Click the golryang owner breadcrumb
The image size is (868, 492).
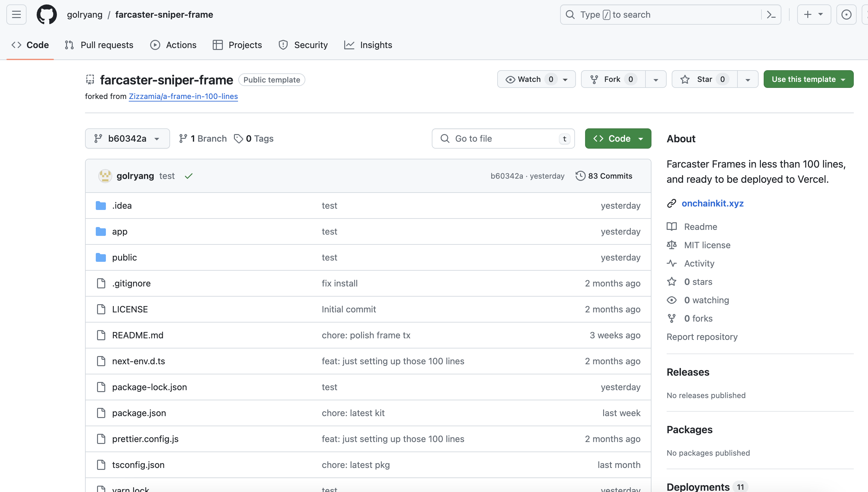click(x=84, y=15)
